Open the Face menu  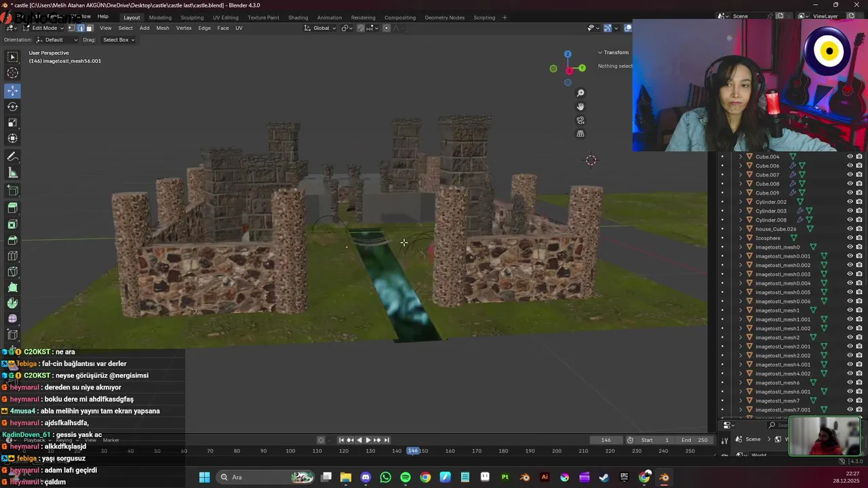point(223,28)
